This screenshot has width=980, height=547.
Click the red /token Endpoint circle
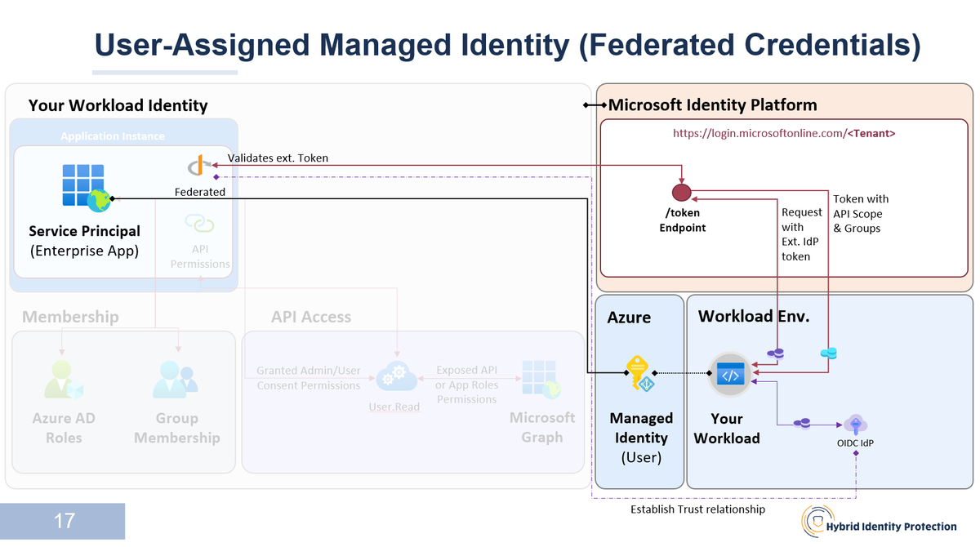(681, 193)
